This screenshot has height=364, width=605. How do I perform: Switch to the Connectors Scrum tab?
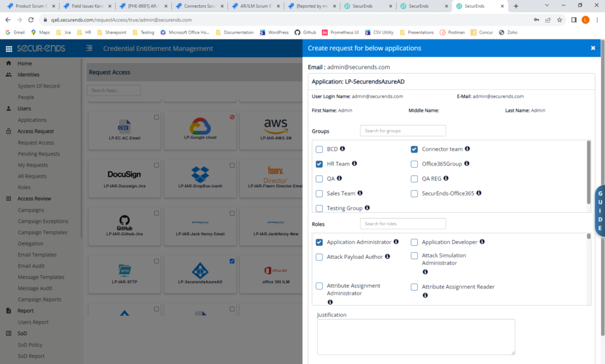[199, 6]
